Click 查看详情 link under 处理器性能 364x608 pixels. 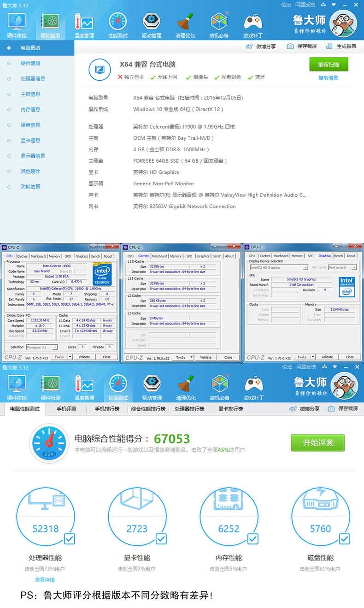pyautogui.click(x=45, y=580)
